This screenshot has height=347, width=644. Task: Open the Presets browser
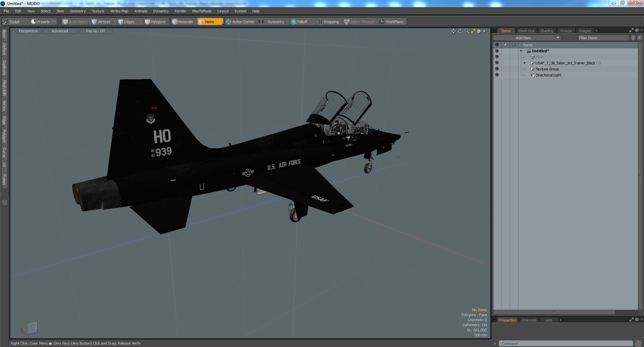[44, 22]
